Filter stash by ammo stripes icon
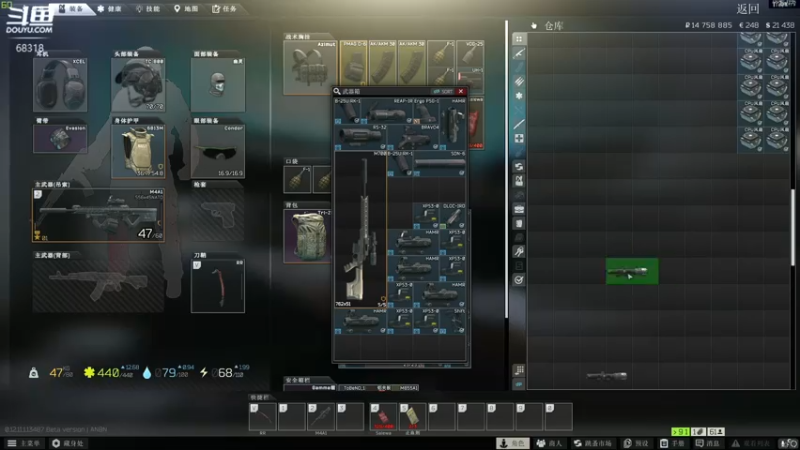Screen dimensions: 800x450 click(x=519, y=81)
